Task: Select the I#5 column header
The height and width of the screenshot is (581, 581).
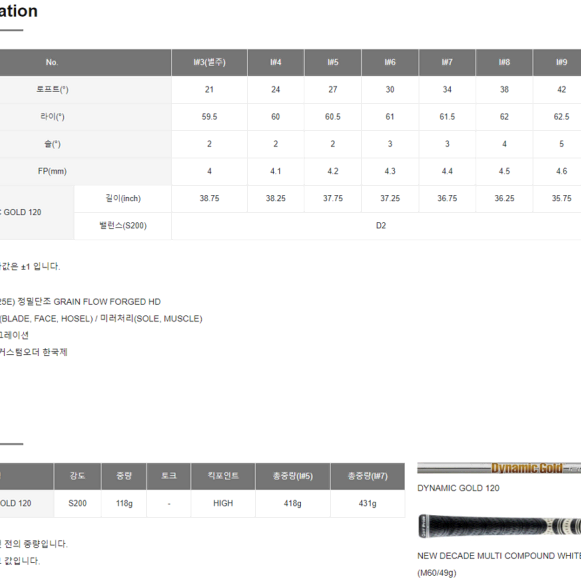Action: point(333,62)
